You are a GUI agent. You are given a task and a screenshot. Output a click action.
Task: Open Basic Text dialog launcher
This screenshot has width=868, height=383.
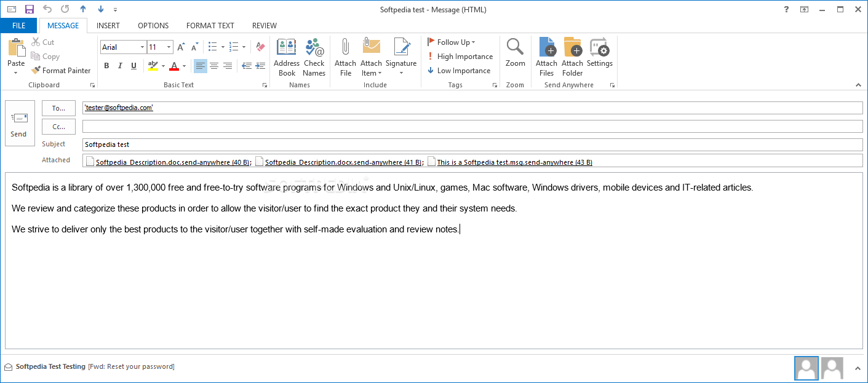265,85
